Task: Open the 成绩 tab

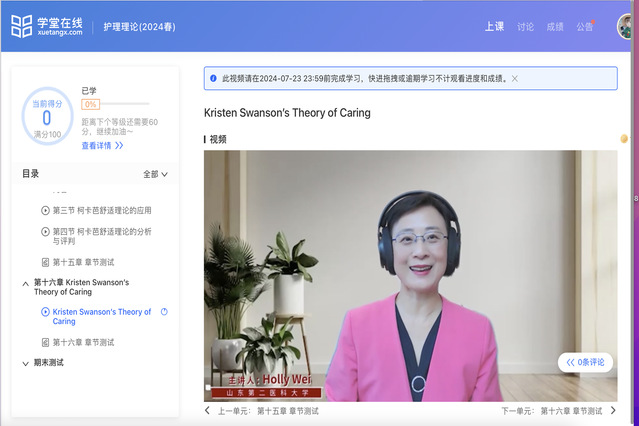Action: click(x=554, y=27)
